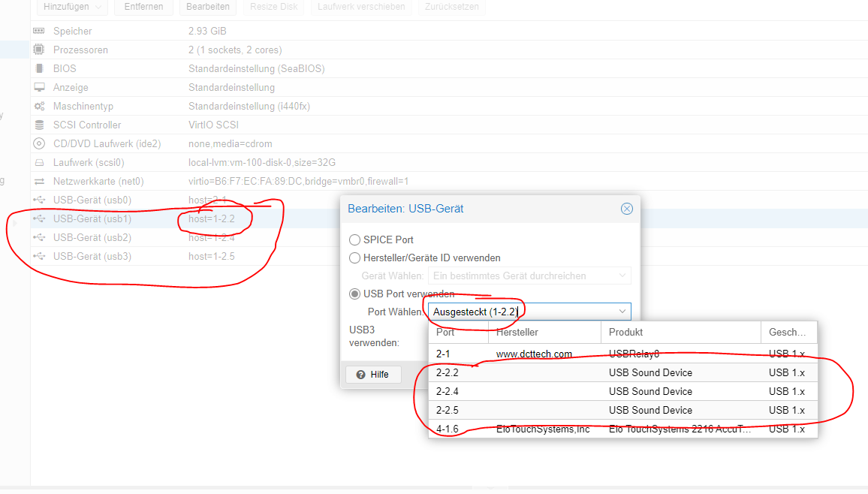868x494 pixels.
Task: Click the Zurücksetzen button
Action: pos(452,7)
